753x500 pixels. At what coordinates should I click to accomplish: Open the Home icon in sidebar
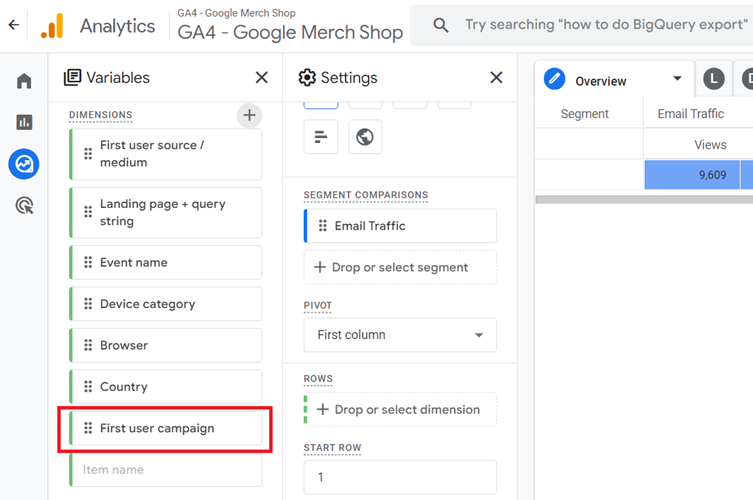point(24,81)
